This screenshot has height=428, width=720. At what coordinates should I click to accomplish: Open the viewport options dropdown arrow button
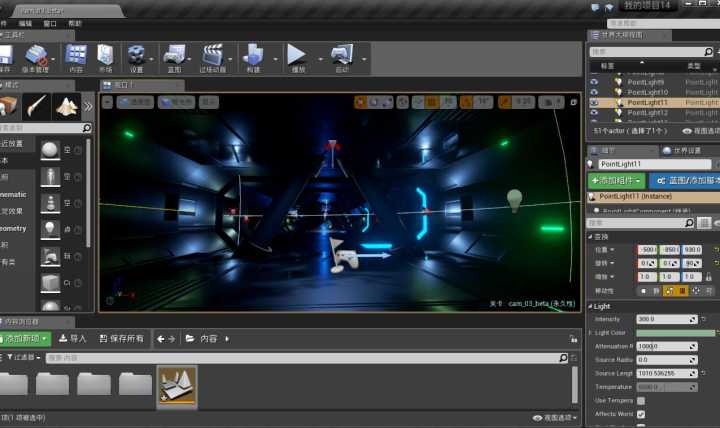coord(107,102)
